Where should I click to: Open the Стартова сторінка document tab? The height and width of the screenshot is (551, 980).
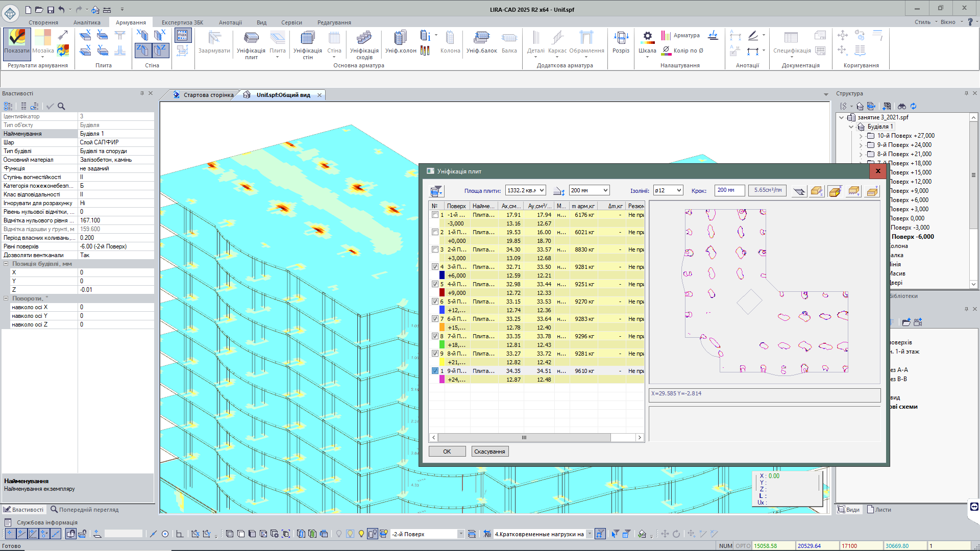[x=208, y=95]
